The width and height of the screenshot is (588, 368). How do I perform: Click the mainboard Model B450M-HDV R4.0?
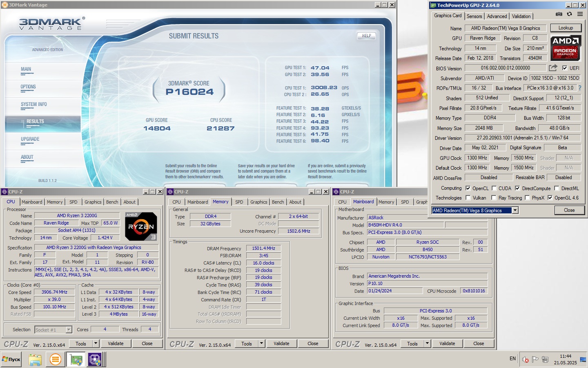pyautogui.click(x=405, y=225)
